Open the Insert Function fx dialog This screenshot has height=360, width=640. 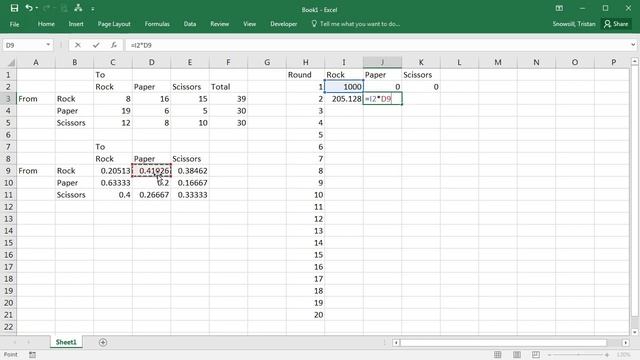click(113, 45)
